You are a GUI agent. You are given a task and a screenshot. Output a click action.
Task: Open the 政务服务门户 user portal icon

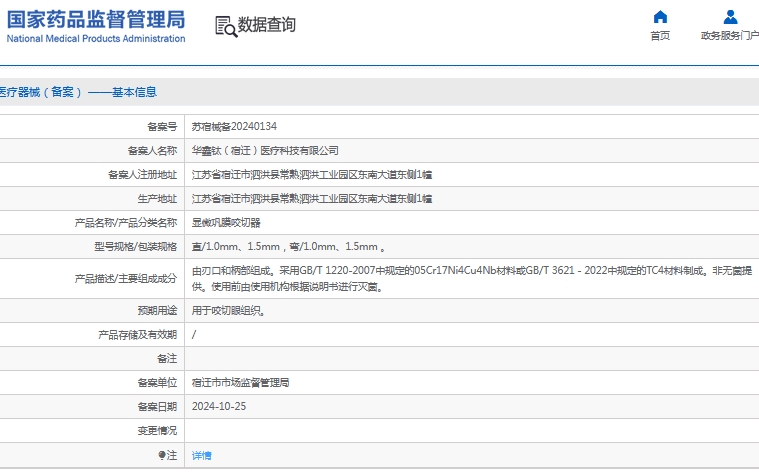pyautogui.click(x=730, y=17)
